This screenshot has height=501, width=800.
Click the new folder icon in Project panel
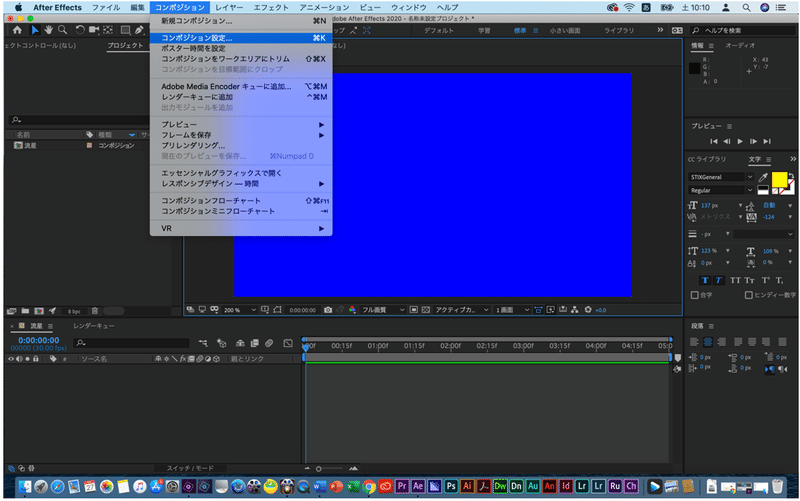pyautogui.click(x=25, y=311)
